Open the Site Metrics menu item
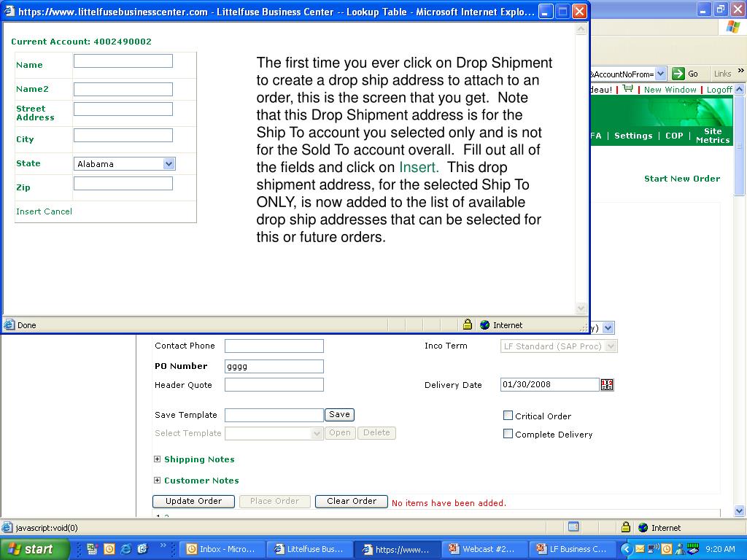 coord(713,136)
